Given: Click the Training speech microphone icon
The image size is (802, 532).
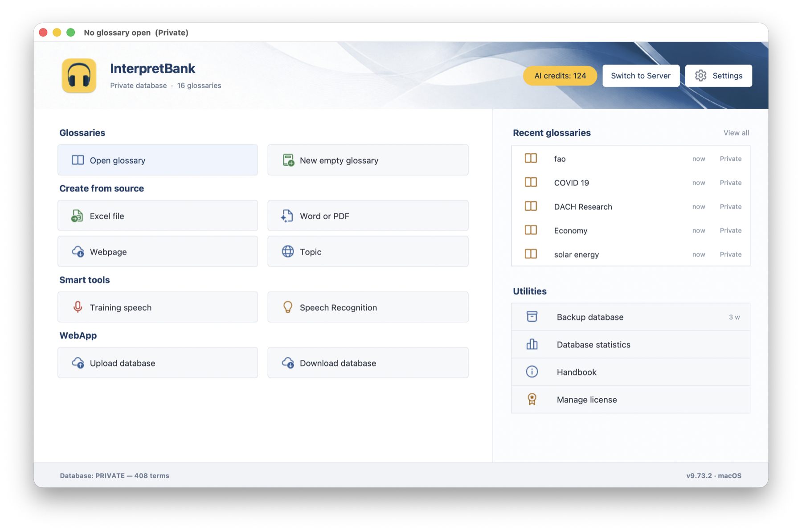Looking at the screenshot, I should pyautogui.click(x=78, y=307).
